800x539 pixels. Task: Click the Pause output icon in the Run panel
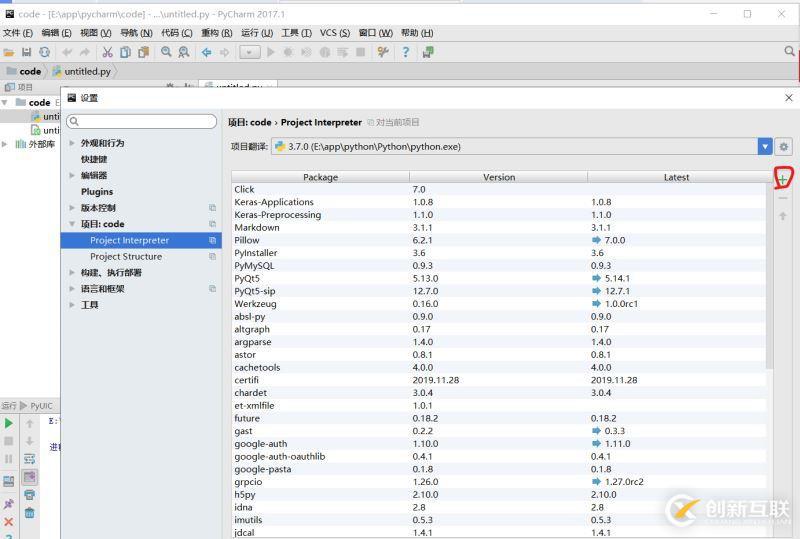point(9,459)
